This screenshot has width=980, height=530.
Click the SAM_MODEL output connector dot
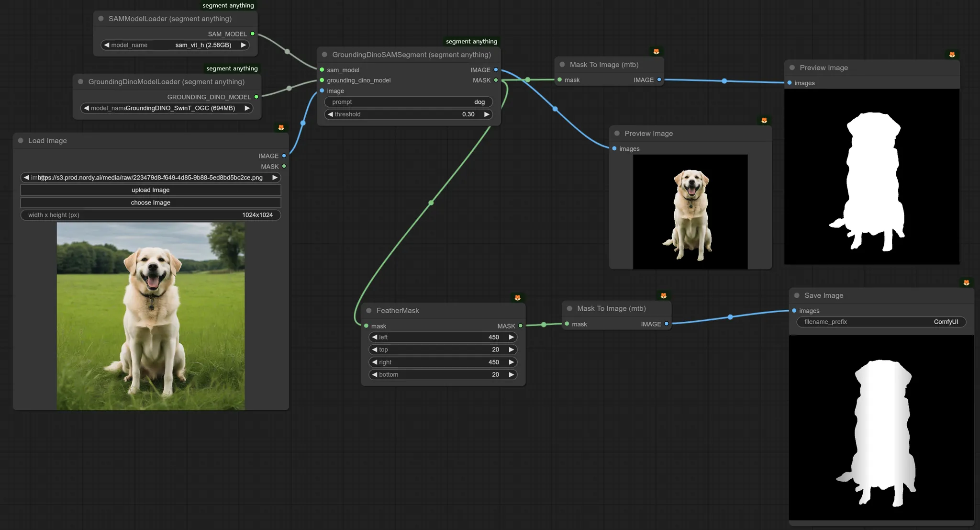(253, 34)
